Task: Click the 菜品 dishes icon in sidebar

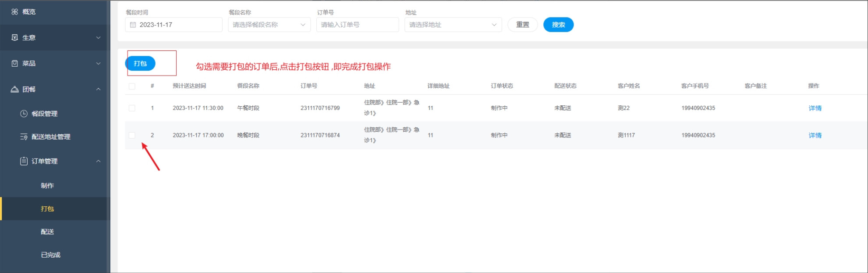Action: [14, 64]
